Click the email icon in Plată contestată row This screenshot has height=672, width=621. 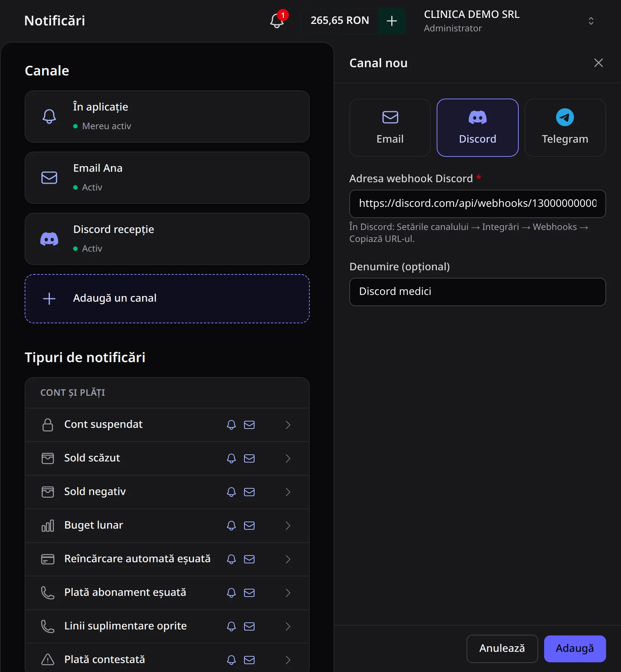249,660
